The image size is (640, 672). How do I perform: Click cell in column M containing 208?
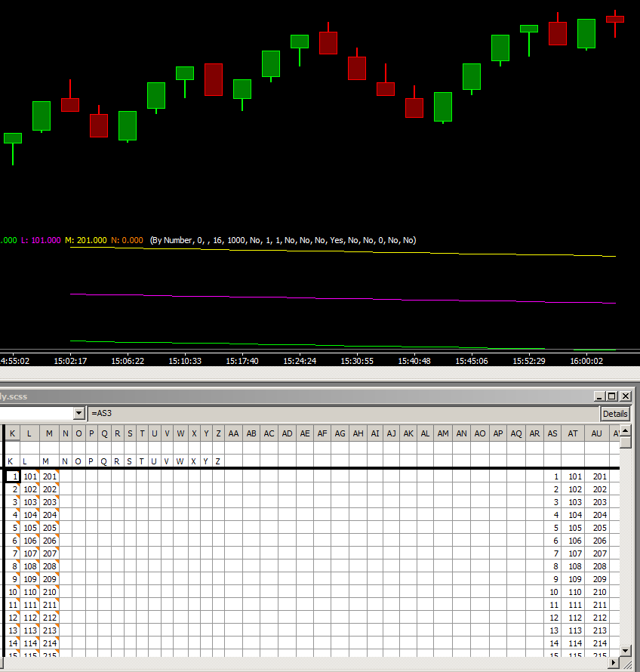click(49, 566)
